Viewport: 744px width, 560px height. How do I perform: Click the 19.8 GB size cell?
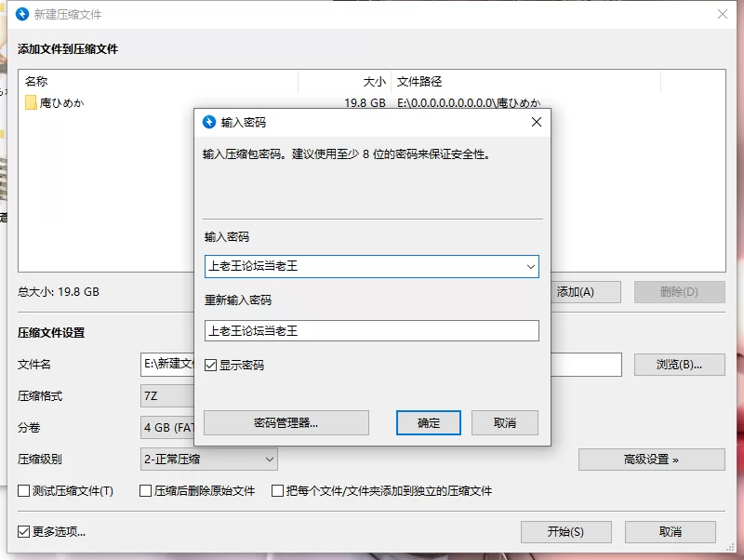pos(365,103)
